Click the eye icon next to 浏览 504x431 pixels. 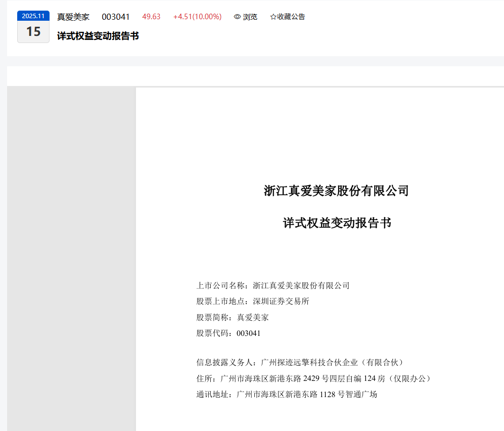(x=237, y=17)
